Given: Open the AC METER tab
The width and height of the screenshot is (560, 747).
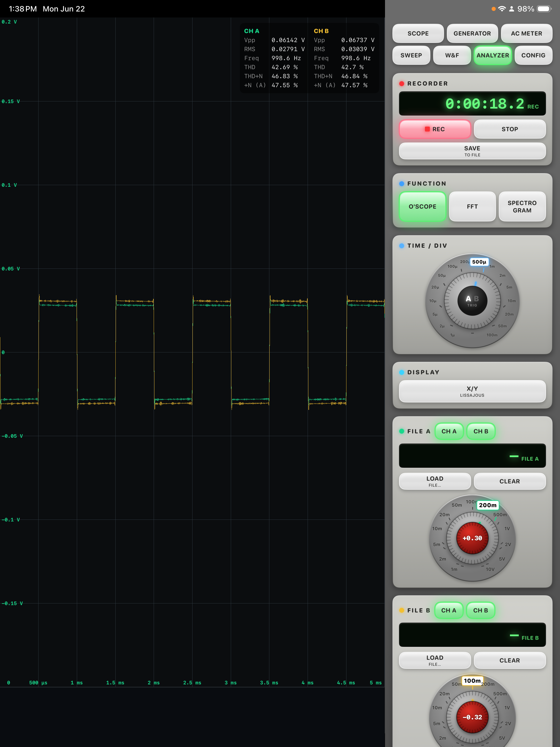Looking at the screenshot, I should tap(526, 33).
